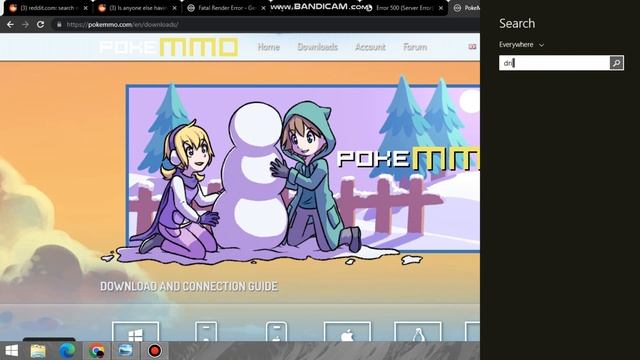640x360 pixels.
Task: Close the Fatal Render Error tab
Action: click(263, 8)
